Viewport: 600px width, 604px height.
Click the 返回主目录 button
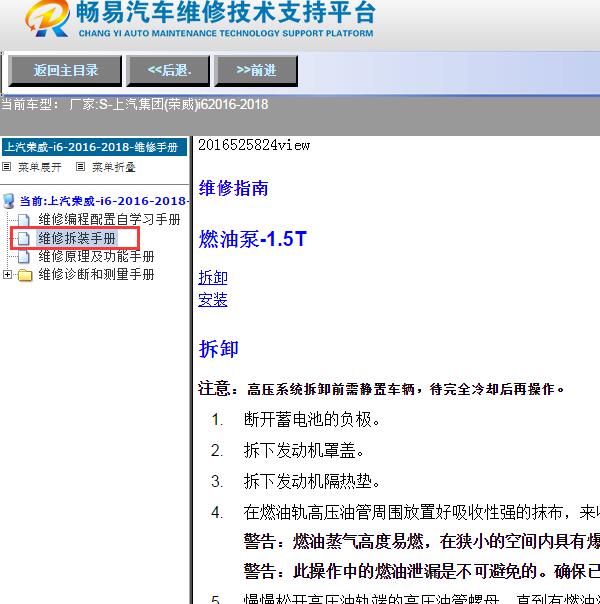click(65, 70)
